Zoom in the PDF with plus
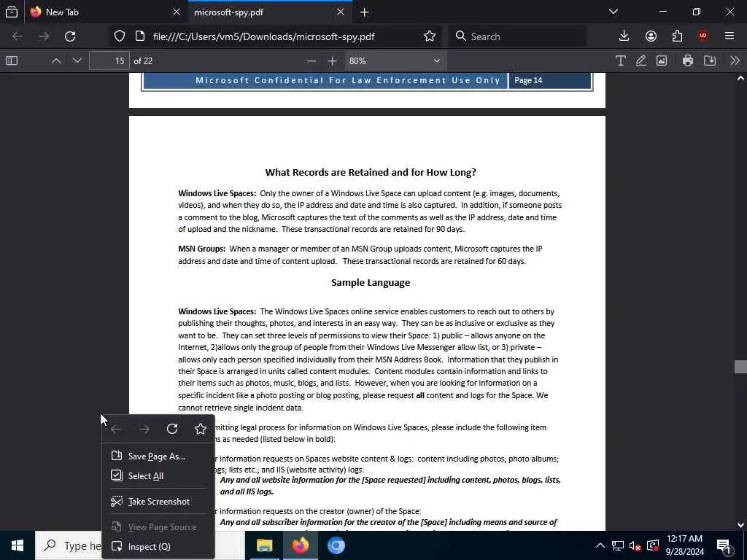 point(333,61)
